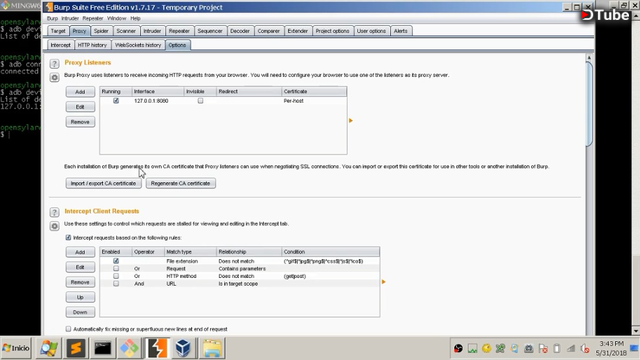The image size is (640, 360).
Task: Open help for Proxy Listeners section
Action: pos(54,64)
